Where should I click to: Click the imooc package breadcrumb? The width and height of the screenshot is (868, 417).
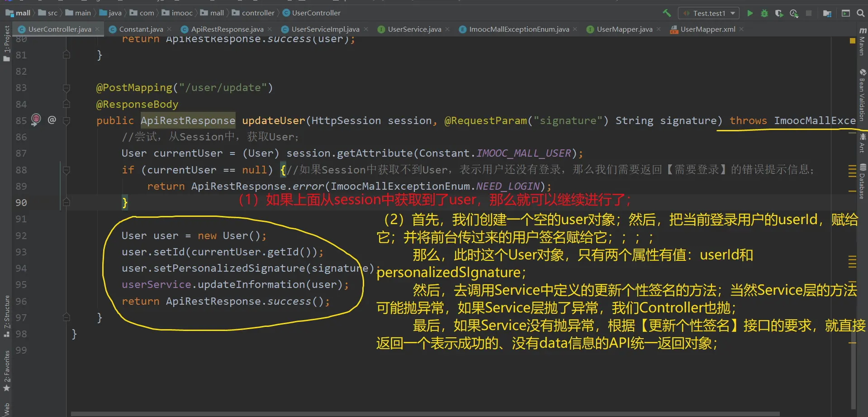pyautogui.click(x=177, y=13)
